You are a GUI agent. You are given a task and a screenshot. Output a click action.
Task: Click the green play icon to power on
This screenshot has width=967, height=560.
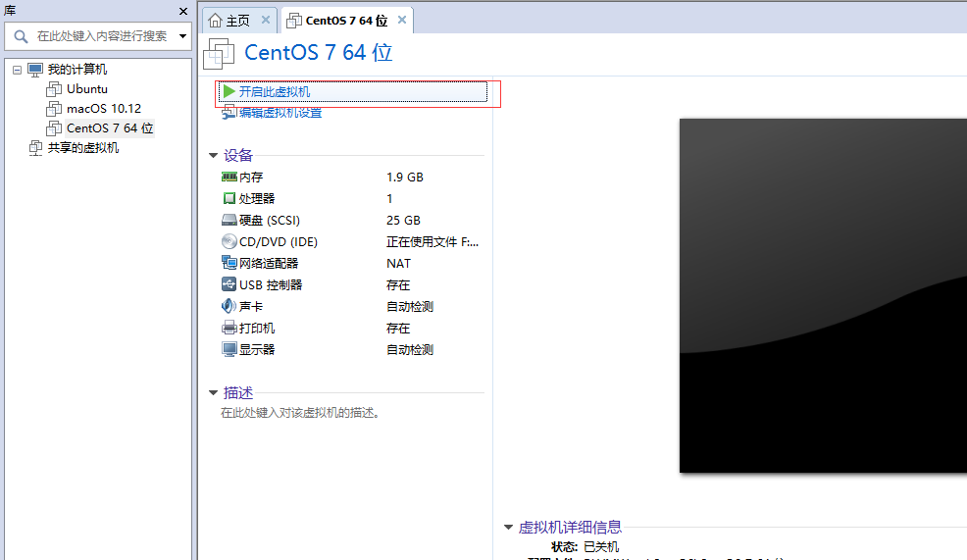tap(229, 91)
